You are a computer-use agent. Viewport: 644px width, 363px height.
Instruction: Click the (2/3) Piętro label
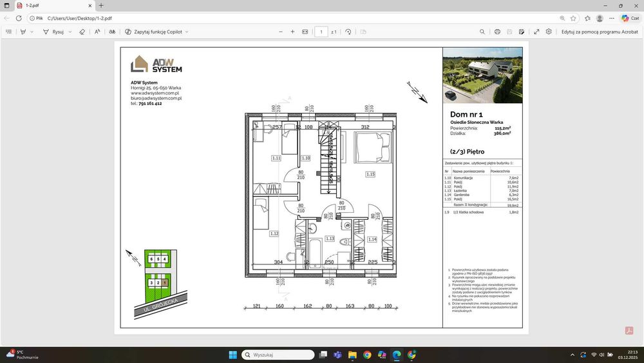click(x=467, y=152)
